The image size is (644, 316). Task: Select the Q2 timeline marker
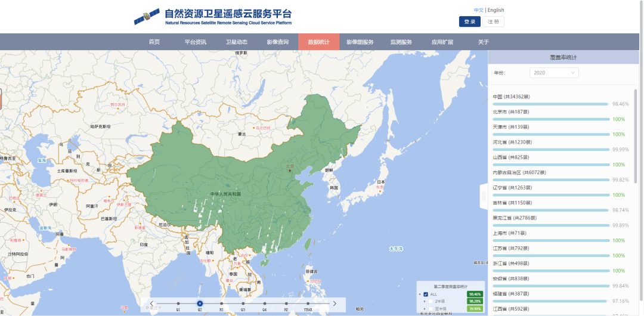click(200, 303)
